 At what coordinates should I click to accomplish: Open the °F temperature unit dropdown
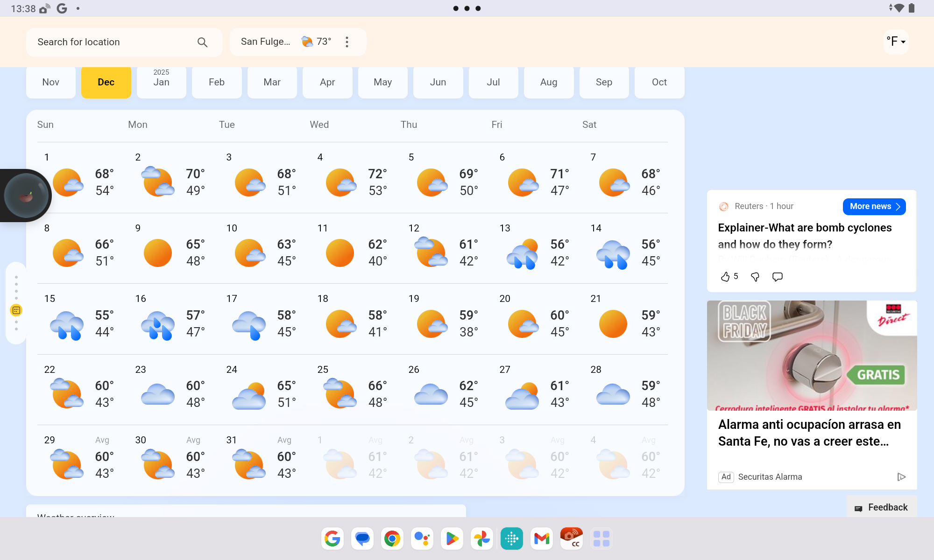(896, 42)
